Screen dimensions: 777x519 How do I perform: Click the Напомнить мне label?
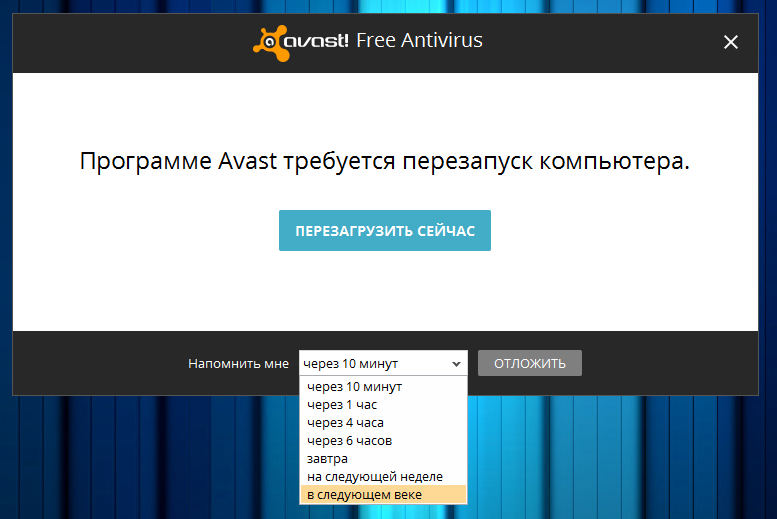coord(238,364)
